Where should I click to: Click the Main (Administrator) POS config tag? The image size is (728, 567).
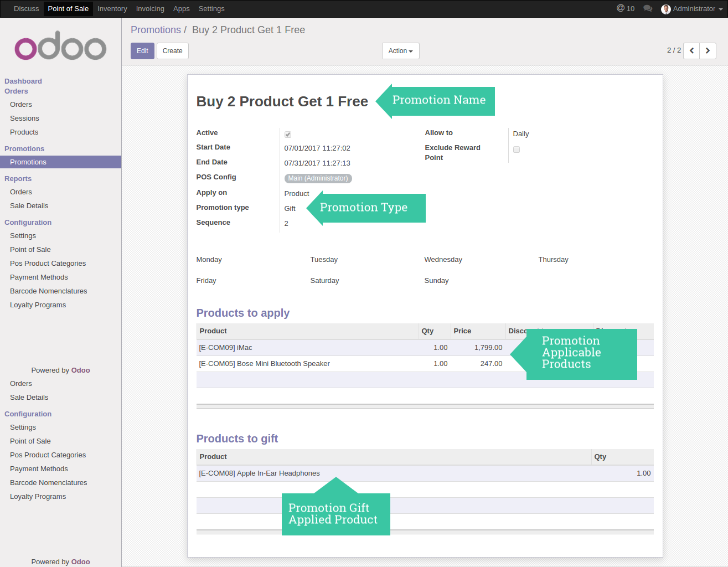point(318,178)
